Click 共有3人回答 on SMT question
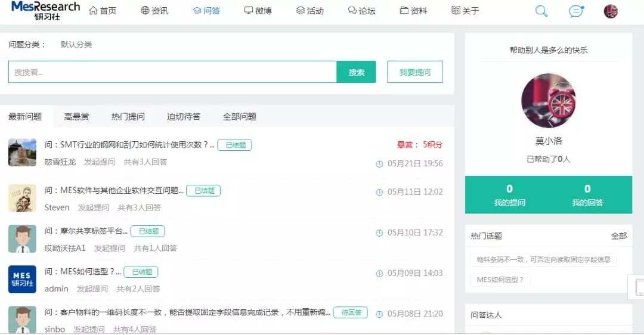The image size is (644, 335). [145, 162]
